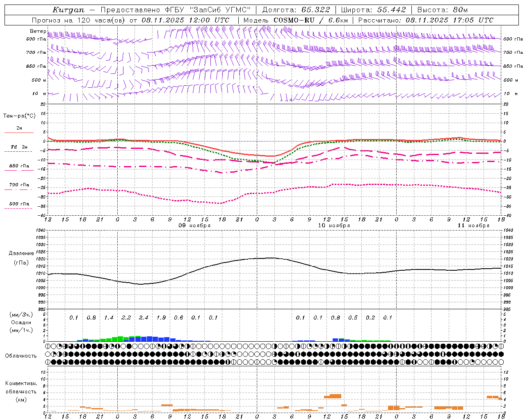525x420 pixels.
Task: Click the "(мм/3ч.)" unit label
Action: (21, 315)
